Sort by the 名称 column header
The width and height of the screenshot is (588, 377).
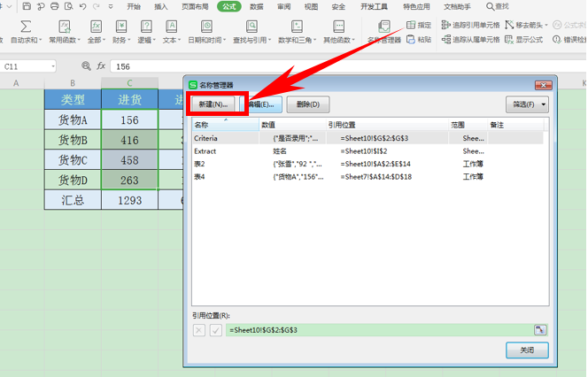click(x=226, y=125)
